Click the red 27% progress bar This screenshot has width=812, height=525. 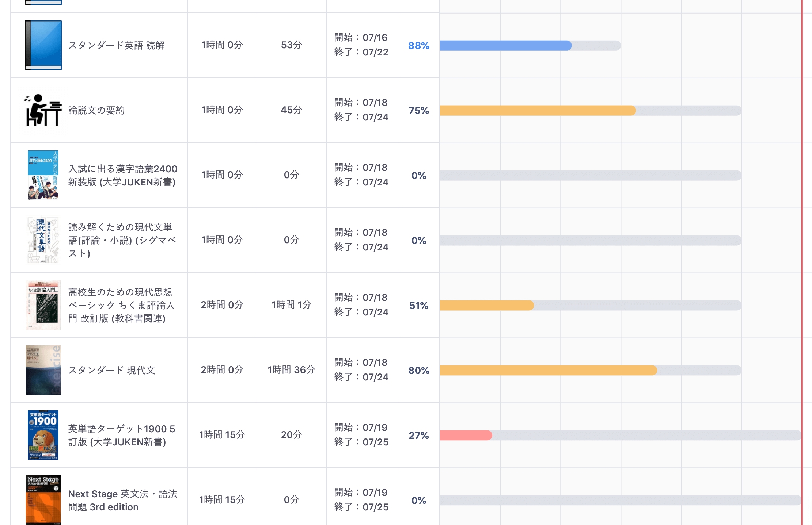(466, 435)
